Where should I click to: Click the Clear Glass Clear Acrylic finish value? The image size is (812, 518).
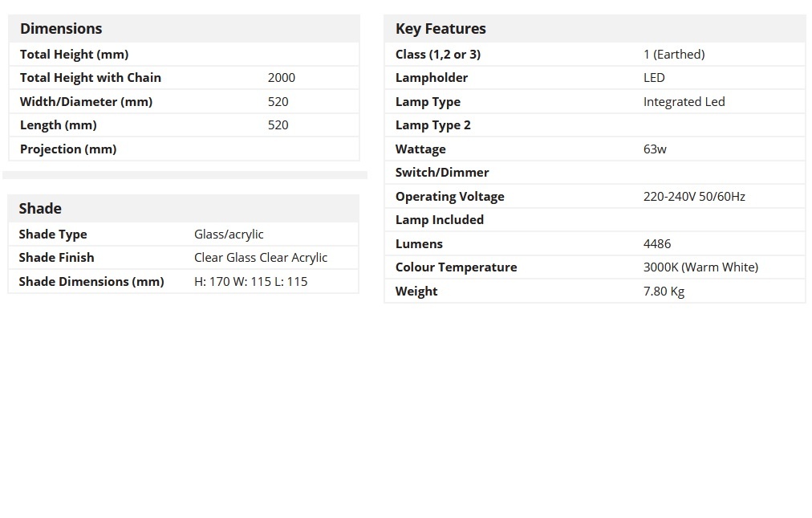261,258
